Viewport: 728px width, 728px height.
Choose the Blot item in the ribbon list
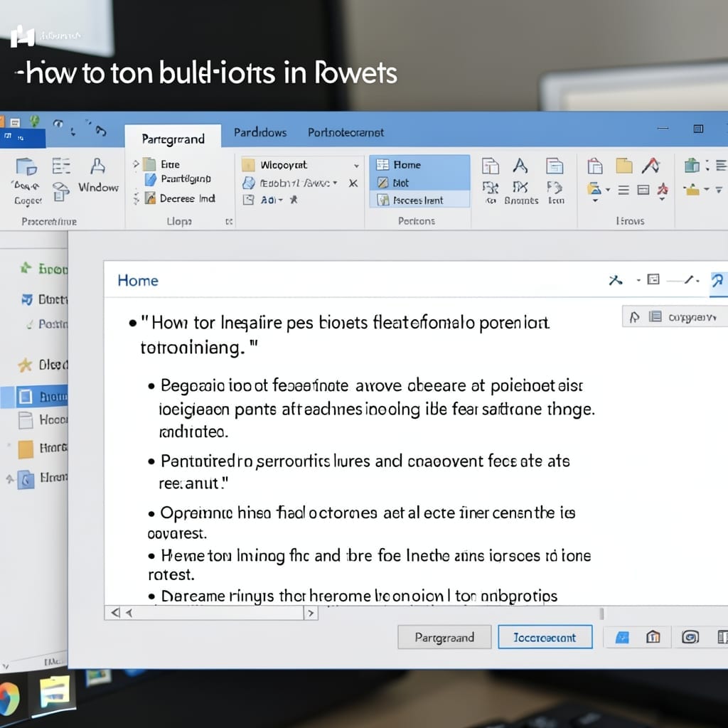pyautogui.click(x=419, y=183)
